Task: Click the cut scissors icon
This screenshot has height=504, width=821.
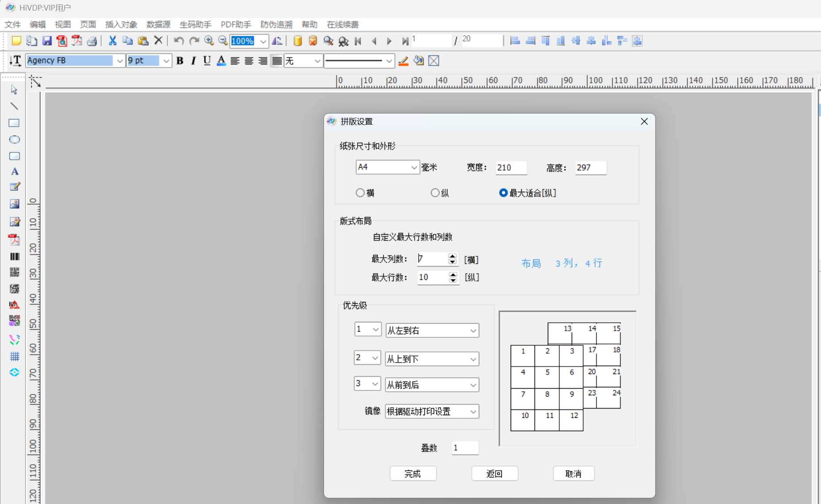Action: [x=112, y=41]
